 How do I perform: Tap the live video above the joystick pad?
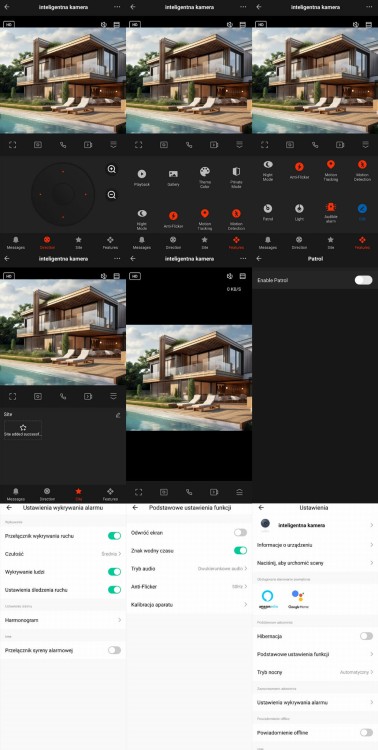pos(63,81)
